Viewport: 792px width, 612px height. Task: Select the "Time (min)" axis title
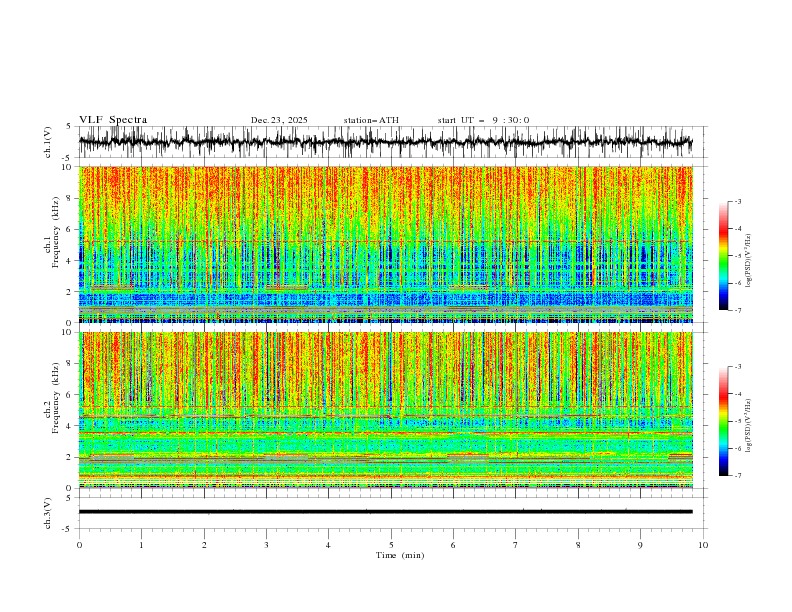click(400, 555)
